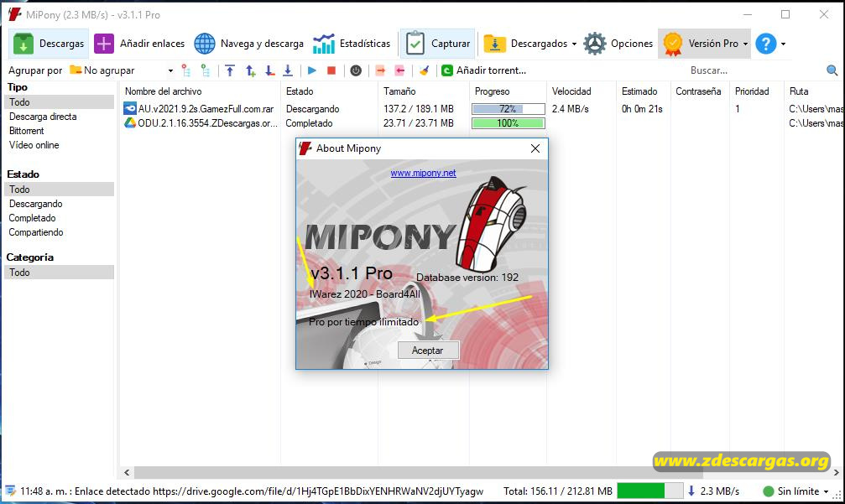Open www.mipony.net link in About dialog
The height and width of the screenshot is (504, 845).
(423, 173)
